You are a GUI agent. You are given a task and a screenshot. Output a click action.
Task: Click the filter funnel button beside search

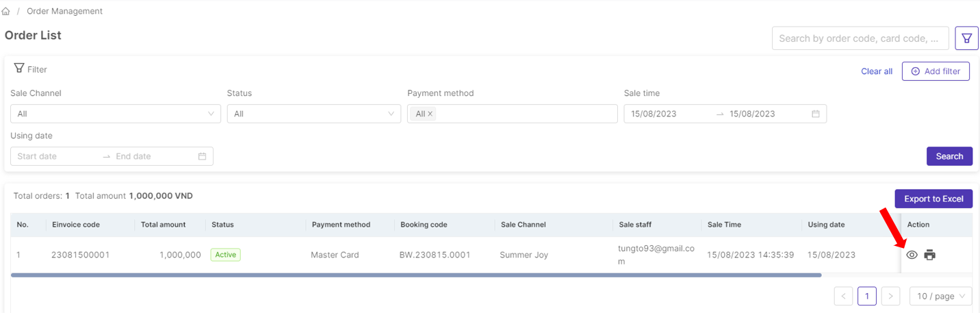[966, 38]
